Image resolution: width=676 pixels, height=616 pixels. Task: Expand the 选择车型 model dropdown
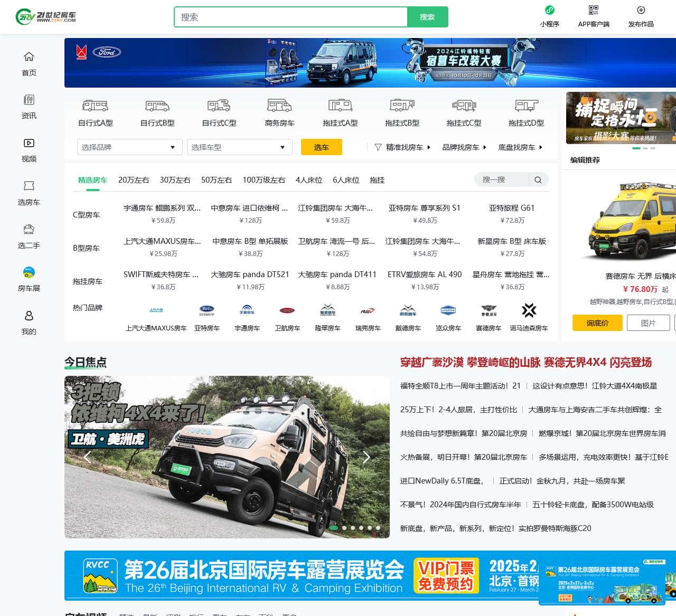click(239, 147)
